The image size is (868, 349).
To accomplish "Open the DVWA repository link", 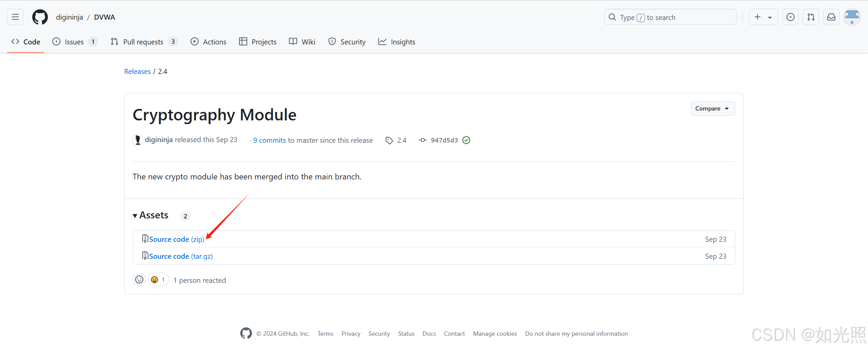I will tap(105, 17).
